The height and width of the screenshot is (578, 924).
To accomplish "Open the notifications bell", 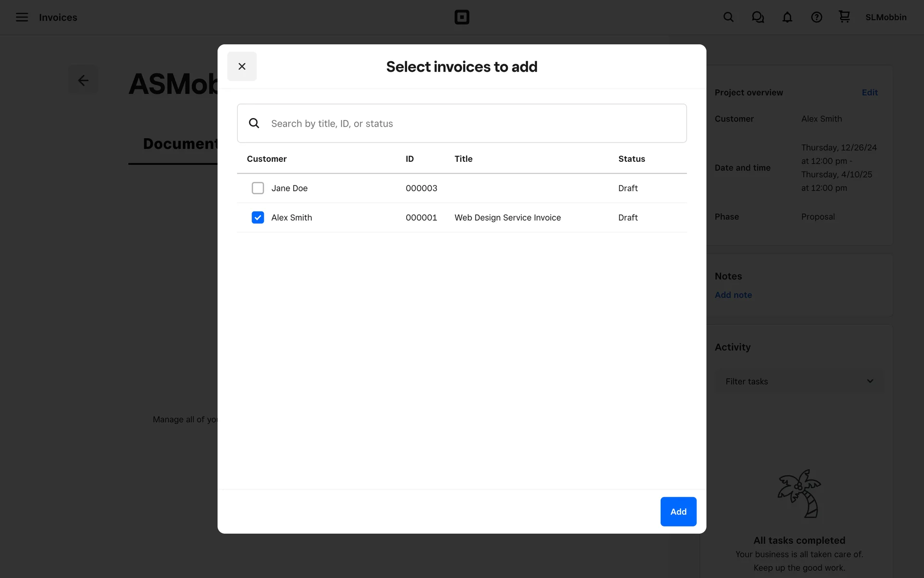I will click(x=787, y=17).
